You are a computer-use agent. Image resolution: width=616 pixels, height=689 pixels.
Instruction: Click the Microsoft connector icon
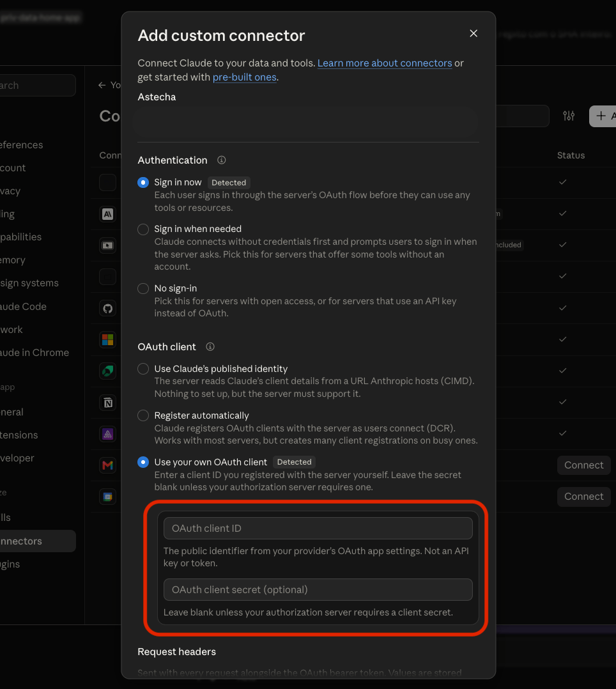click(107, 339)
